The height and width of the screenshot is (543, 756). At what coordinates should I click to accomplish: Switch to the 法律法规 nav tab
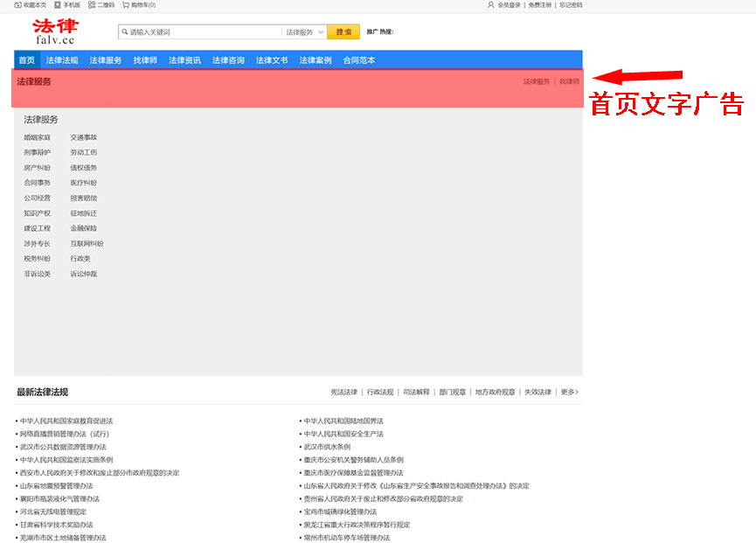tap(62, 60)
